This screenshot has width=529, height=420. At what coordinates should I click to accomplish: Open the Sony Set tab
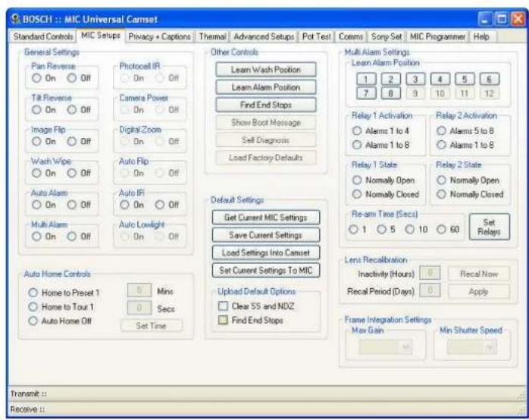387,36
